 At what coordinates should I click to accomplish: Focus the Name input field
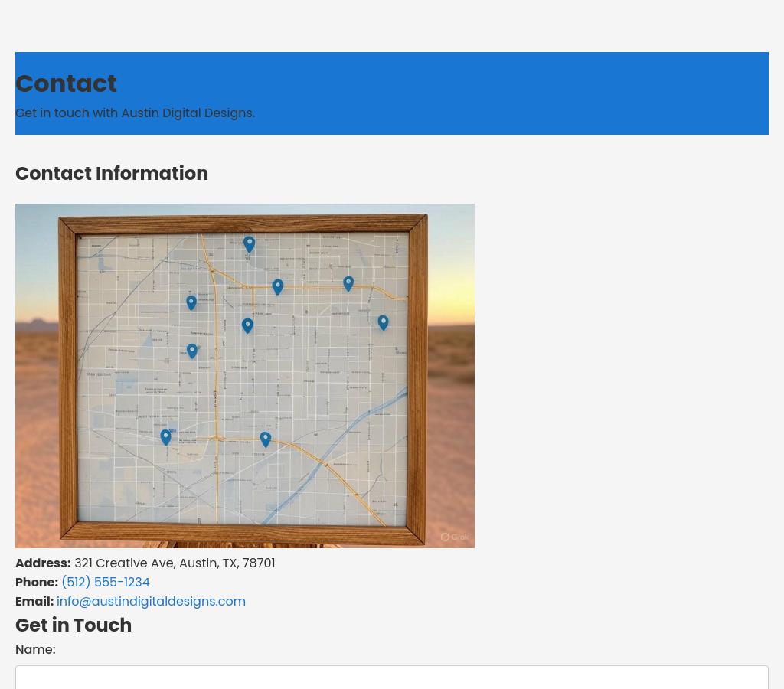pyautogui.click(x=392, y=678)
